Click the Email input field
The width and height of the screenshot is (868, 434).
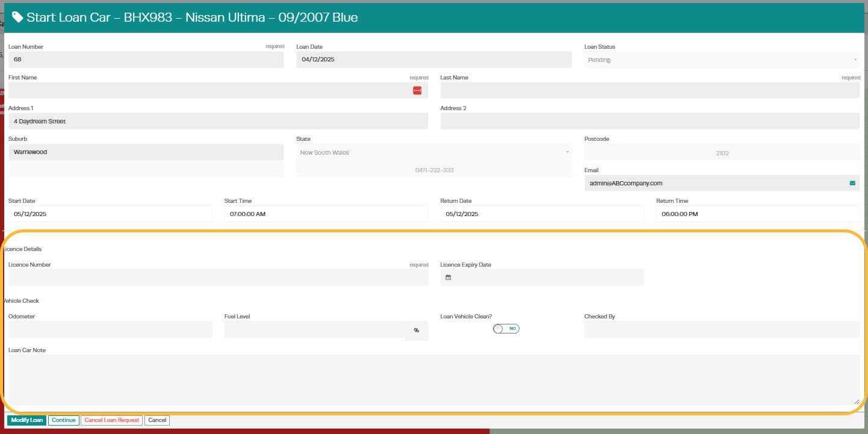[x=722, y=183]
